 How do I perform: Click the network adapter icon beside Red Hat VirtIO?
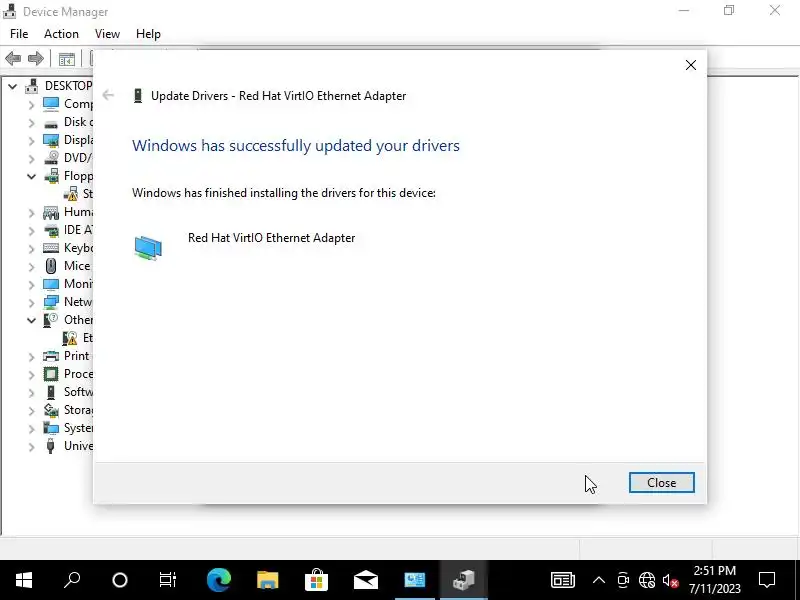(x=148, y=248)
